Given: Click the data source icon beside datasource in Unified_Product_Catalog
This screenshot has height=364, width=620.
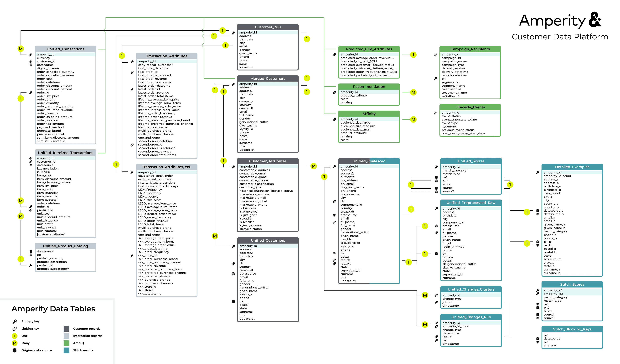Looking at the screenshot, I should (31, 251).
